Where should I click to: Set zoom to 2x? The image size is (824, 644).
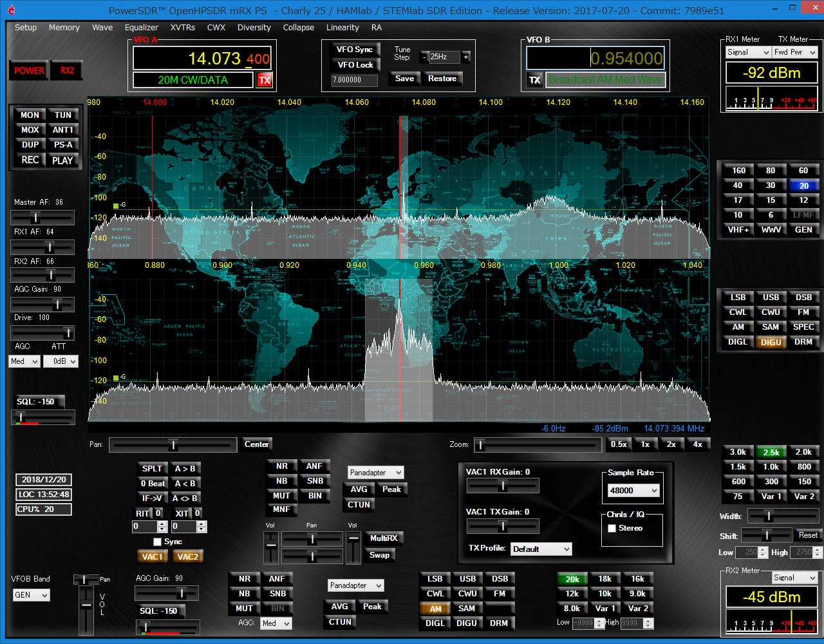(671, 444)
